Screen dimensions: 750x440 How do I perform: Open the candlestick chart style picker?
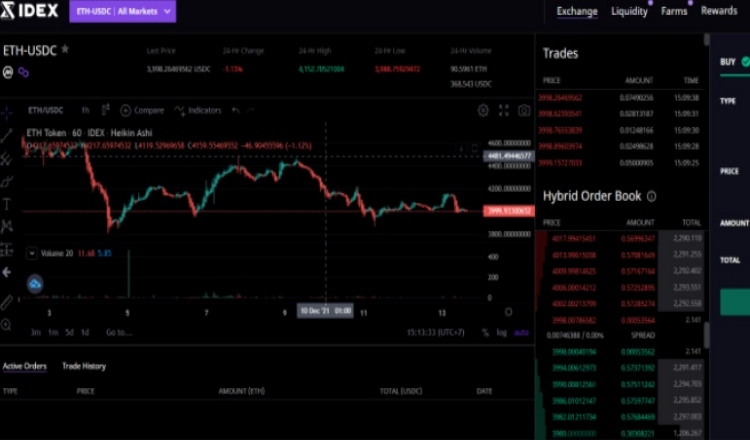point(106,110)
